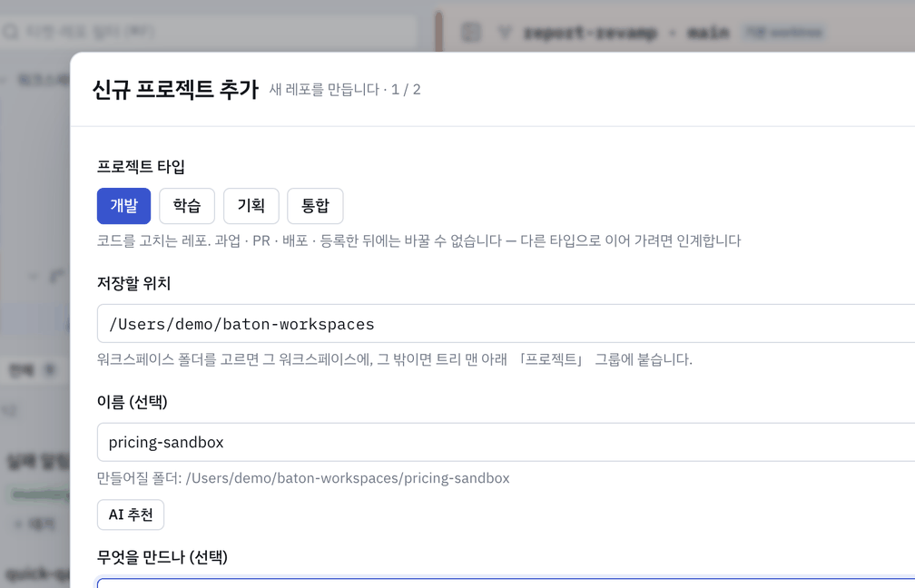915x588 pixels.
Task: Select the 학습 project type
Action: pyautogui.click(x=187, y=206)
